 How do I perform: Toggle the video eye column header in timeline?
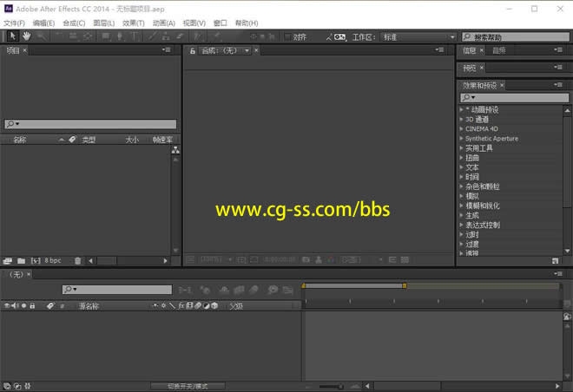point(7,306)
